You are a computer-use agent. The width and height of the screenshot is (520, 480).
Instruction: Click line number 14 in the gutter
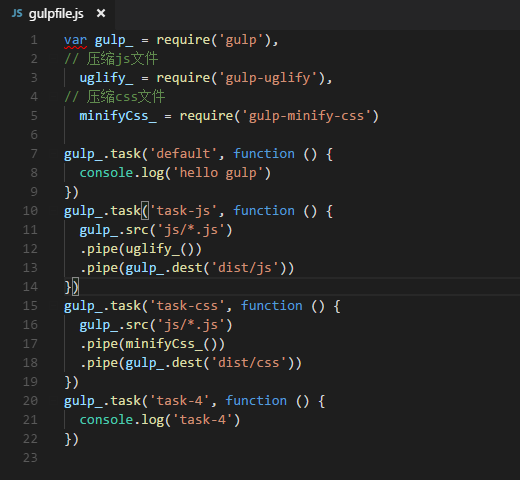coord(30,287)
